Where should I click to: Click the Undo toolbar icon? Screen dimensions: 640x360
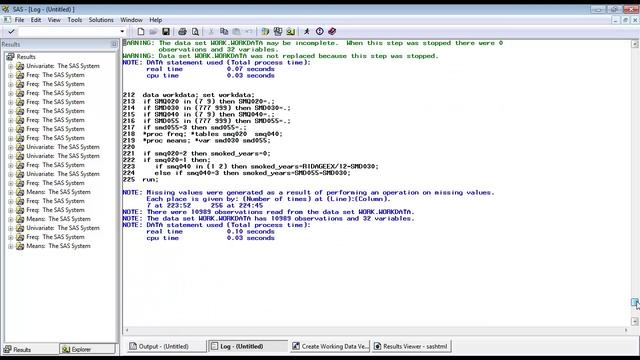(249, 31)
